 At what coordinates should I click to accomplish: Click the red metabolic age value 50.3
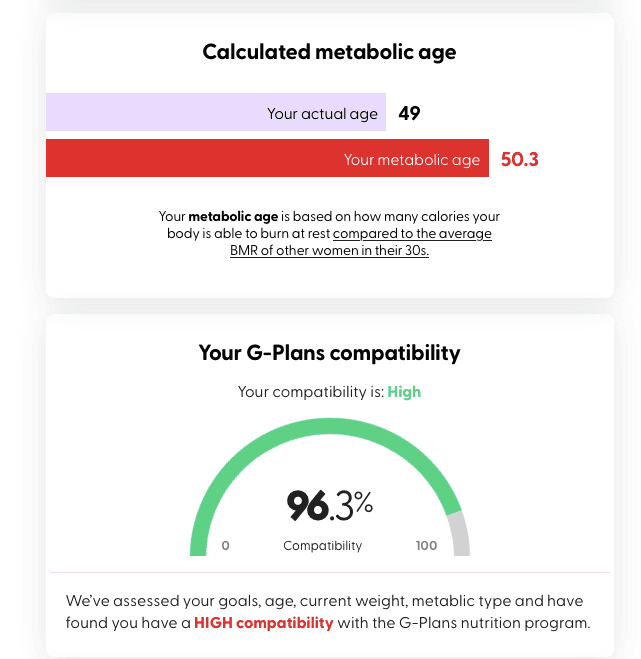pyautogui.click(x=520, y=159)
